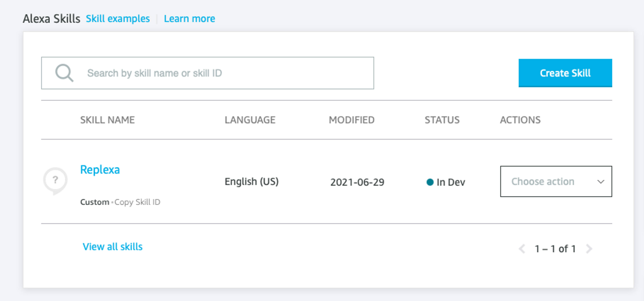Click Copy Skill ID
644x301 pixels.
point(137,202)
